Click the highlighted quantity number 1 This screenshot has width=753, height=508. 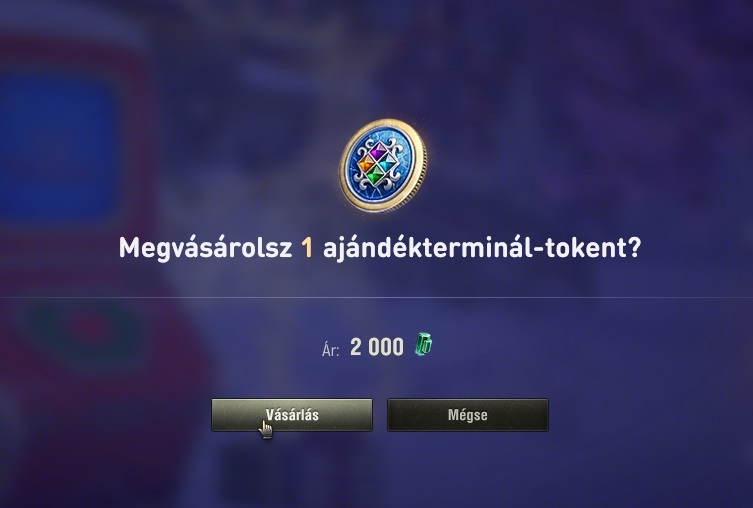[307, 248]
